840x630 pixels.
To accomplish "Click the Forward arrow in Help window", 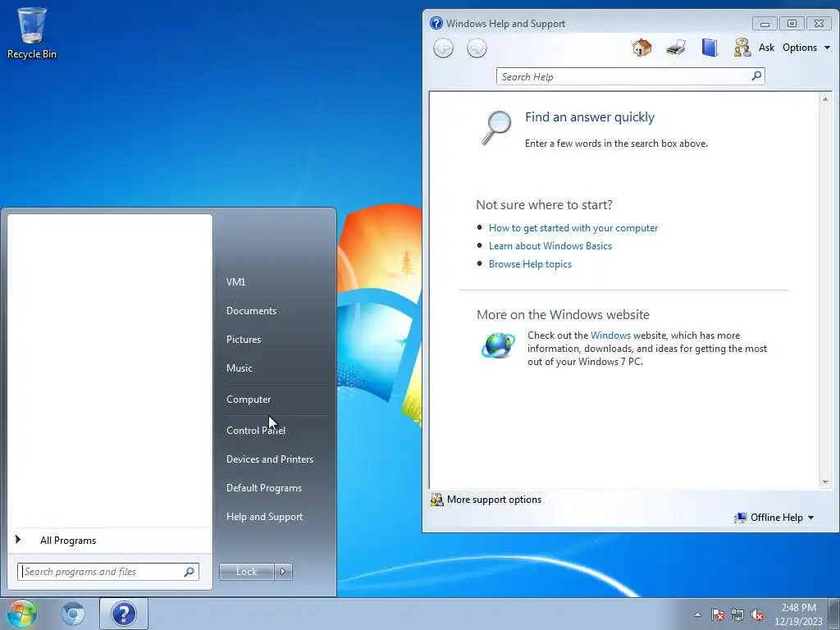I will pyautogui.click(x=477, y=48).
